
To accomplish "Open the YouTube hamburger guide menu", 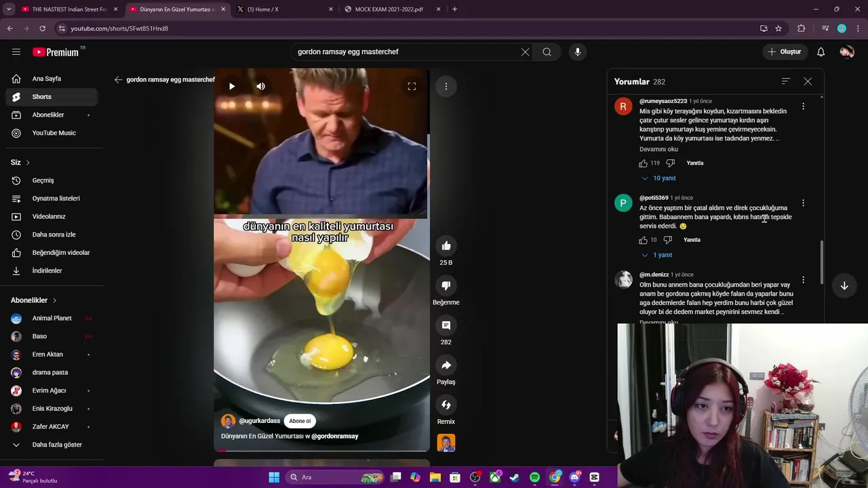I will click(x=16, y=52).
